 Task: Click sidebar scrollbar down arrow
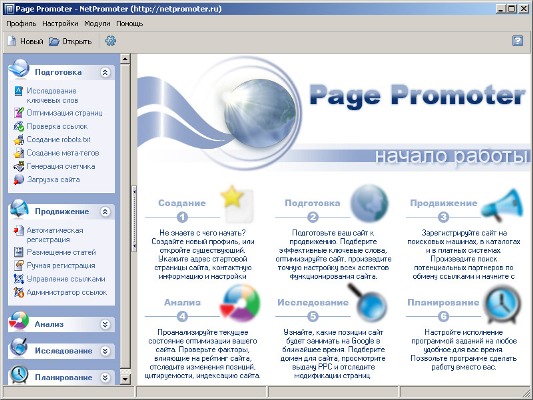pos(125,379)
